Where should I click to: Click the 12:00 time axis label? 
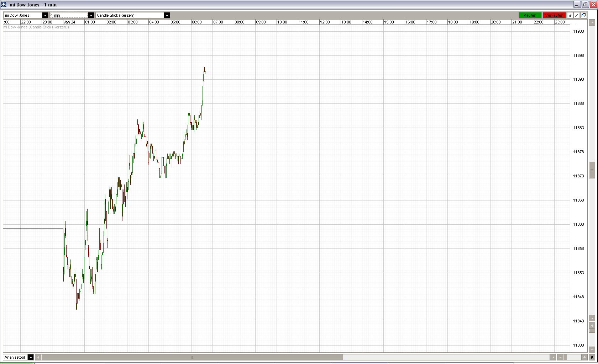tap(325, 22)
